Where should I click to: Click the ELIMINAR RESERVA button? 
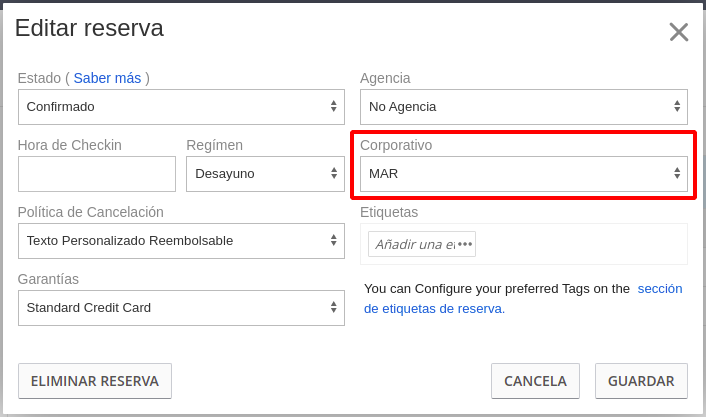click(95, 381)
